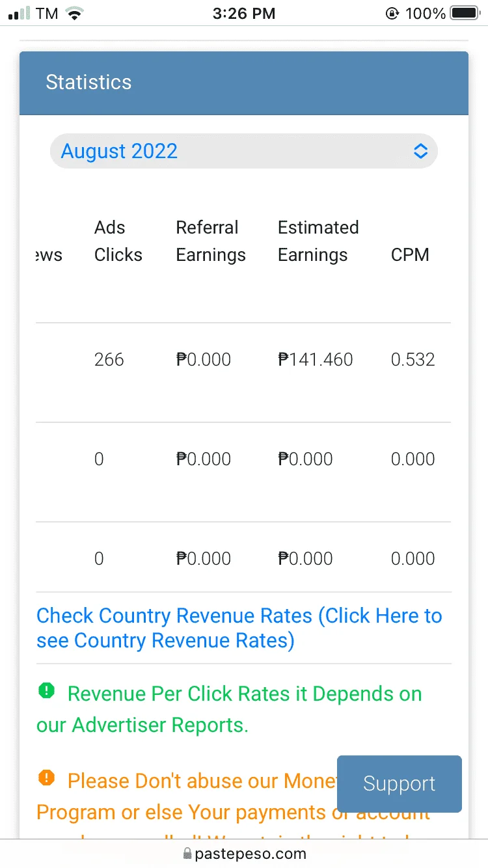Tap the pastepeso.com address bar

(x=244, y=853)
